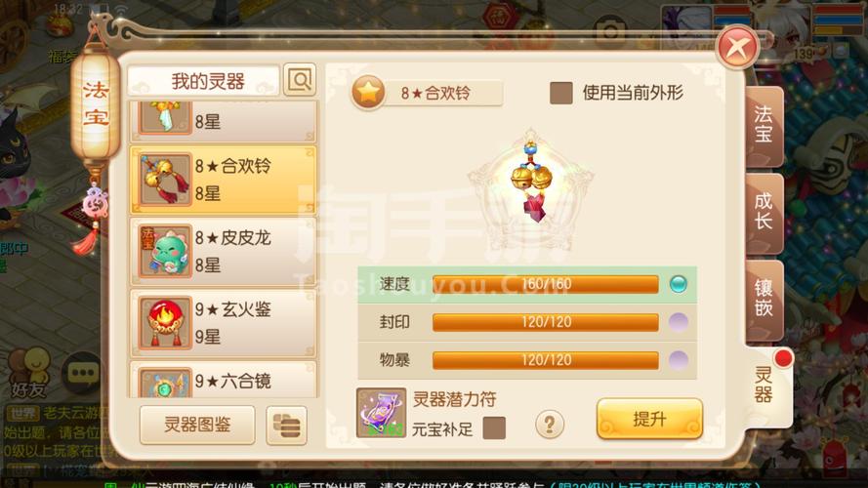
Task: Open the chat bubble icon
Action: [x=83, y=374]
